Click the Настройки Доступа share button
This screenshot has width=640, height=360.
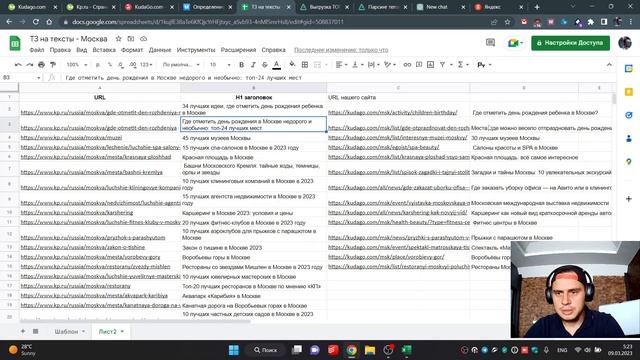point(570,43)
